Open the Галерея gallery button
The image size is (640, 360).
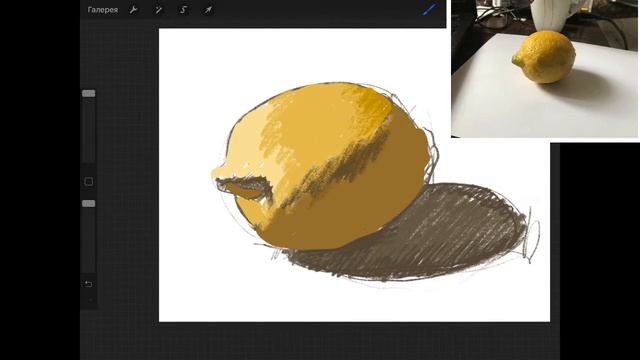[102, 10]
